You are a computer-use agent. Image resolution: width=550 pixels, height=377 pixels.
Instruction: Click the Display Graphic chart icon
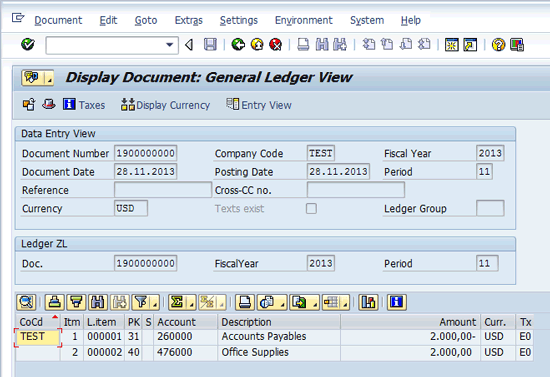(368, 302)
